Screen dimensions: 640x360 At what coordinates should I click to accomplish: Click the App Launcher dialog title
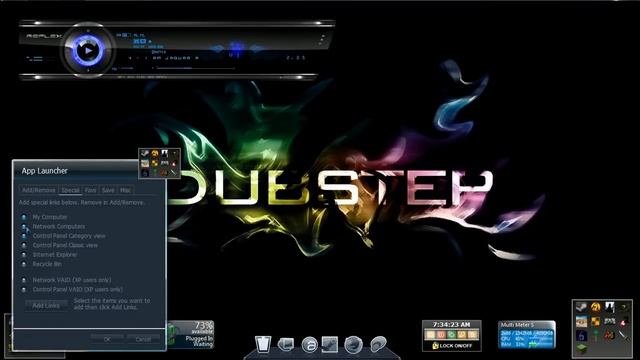click(x=44, y=171)
